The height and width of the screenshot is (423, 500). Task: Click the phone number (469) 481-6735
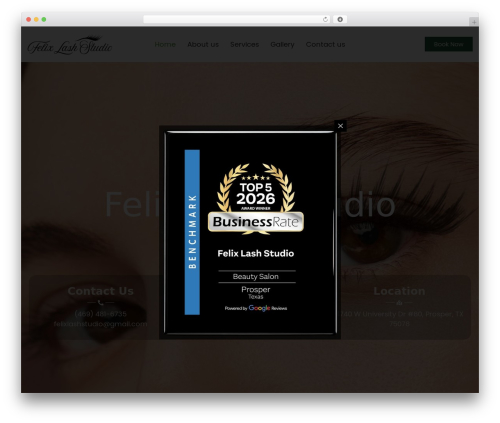coord(100,314)
